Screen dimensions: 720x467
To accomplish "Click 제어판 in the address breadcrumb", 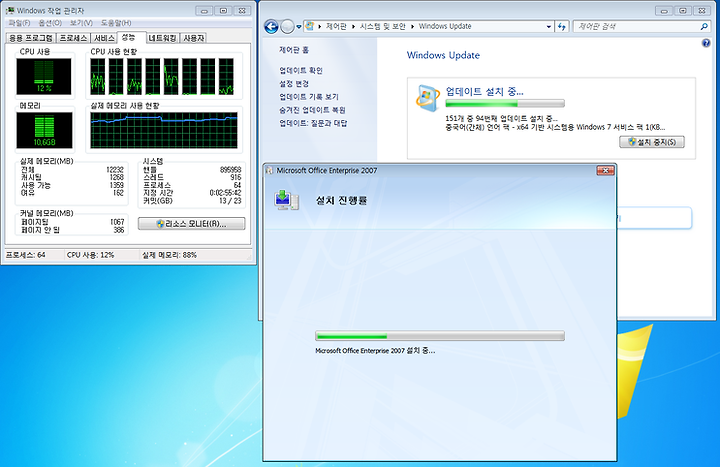I will click(x=336, y=26).
